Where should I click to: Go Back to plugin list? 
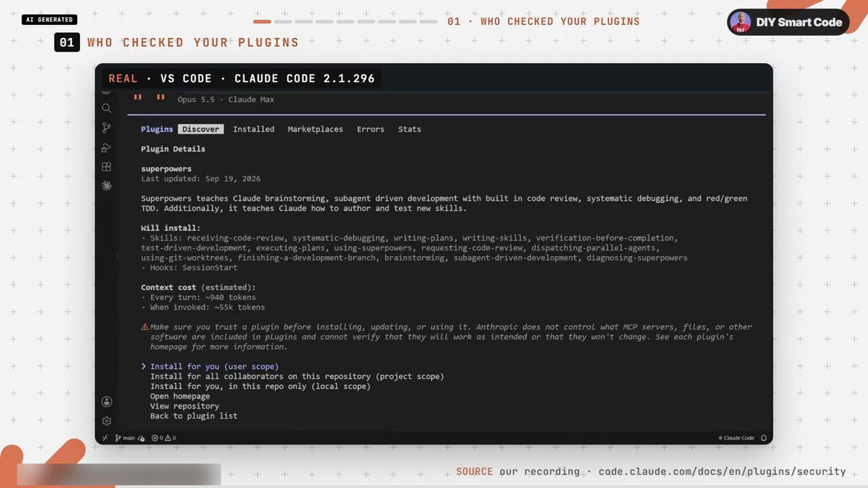click(194, 416)
